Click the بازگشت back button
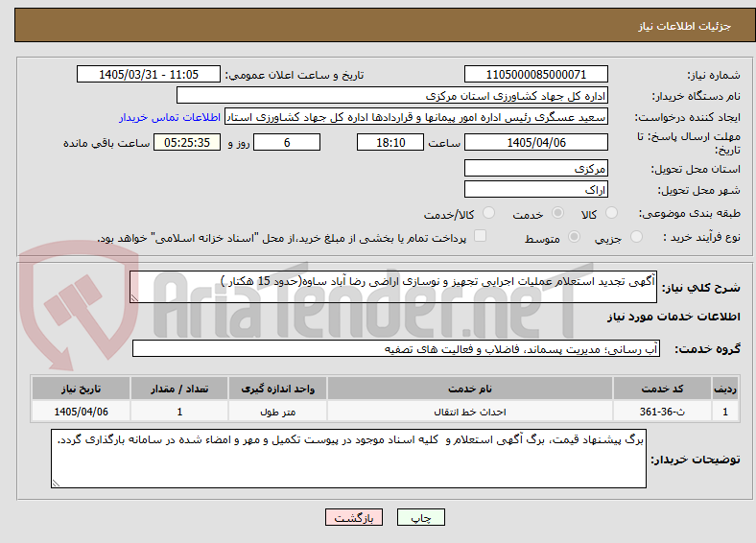Screen dimensions: 756x543 coord(354,517)
